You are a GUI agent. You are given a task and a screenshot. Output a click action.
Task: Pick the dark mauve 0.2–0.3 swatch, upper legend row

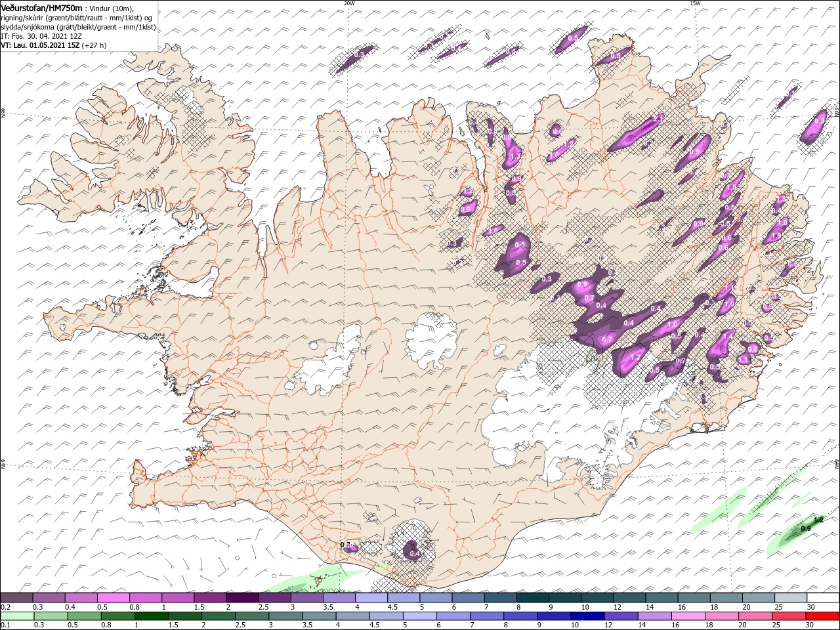16,598
